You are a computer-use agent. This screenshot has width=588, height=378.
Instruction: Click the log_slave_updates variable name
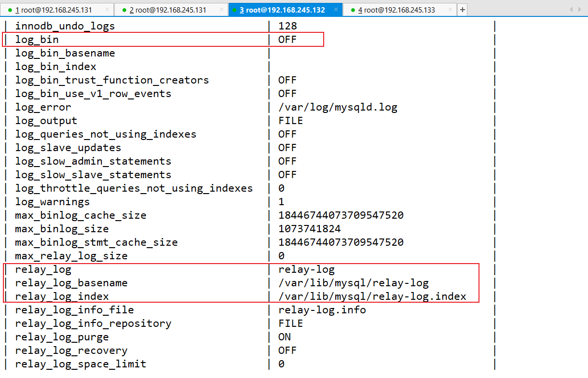tap(68, 148)
